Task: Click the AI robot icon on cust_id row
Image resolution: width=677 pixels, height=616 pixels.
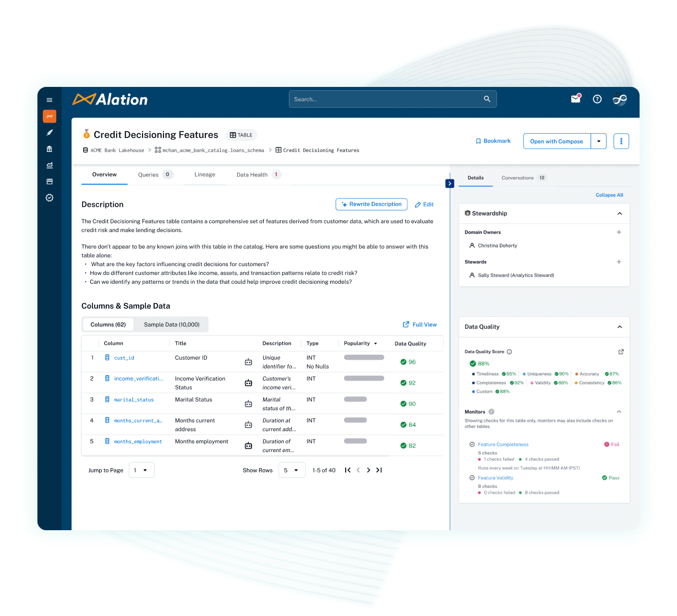Action: coord(248,361)
